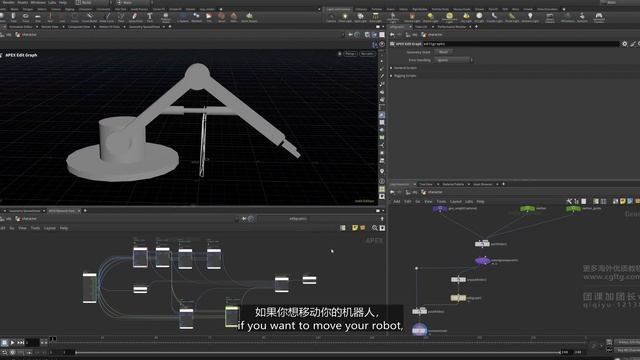
Task: Add a Volume Light from shelf
Action: tap(412, 17)
